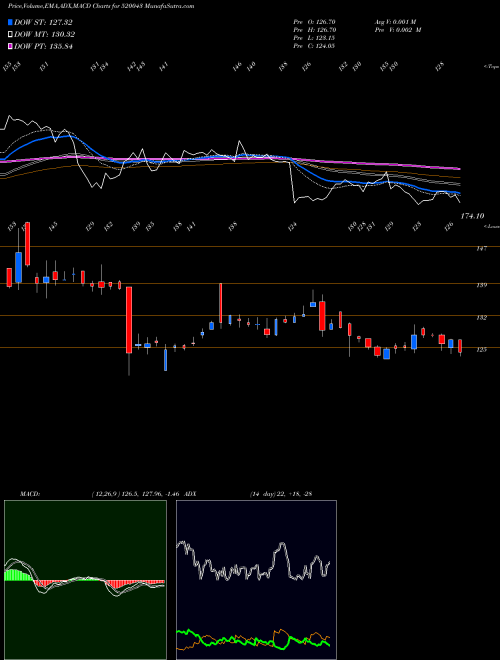Click the '<Tops' axis label
The image size is (500, 660).
point(491,67)
